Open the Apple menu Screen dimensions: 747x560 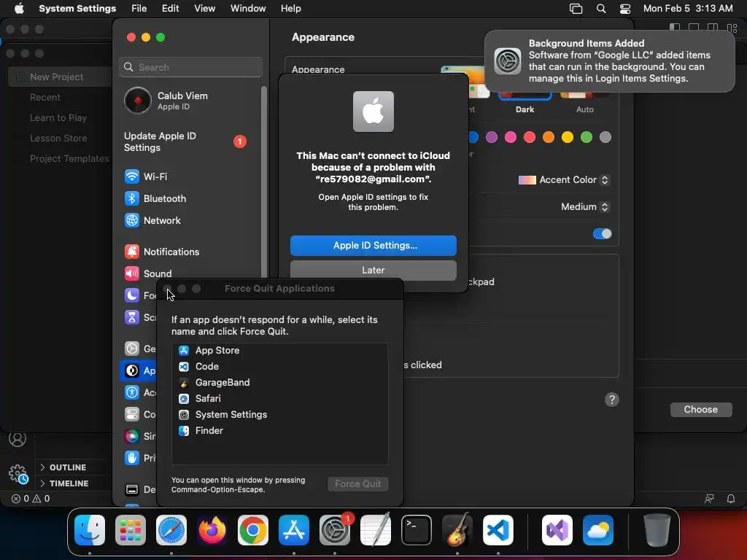[x=19, y=9]
